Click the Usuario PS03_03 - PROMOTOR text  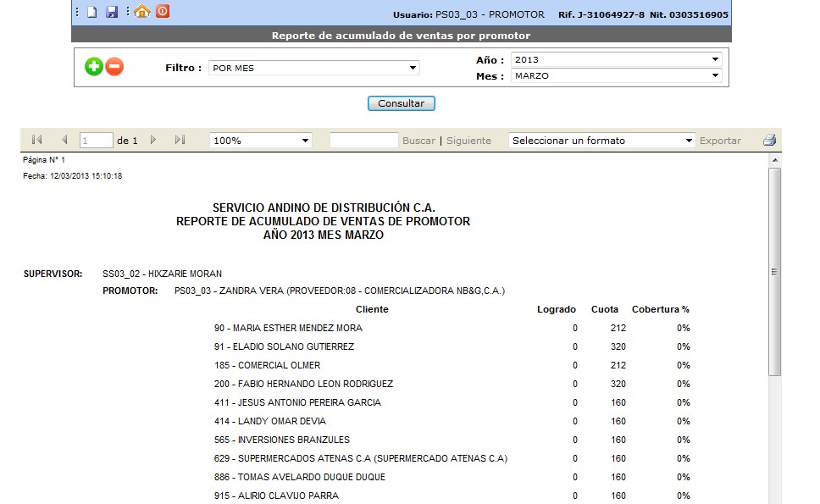pyautogui.click(x=468, y=14)
